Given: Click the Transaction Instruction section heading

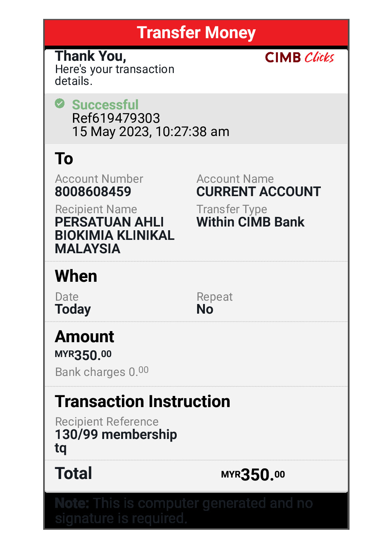Looking at the screenshot, I should (x=142, y=402).
